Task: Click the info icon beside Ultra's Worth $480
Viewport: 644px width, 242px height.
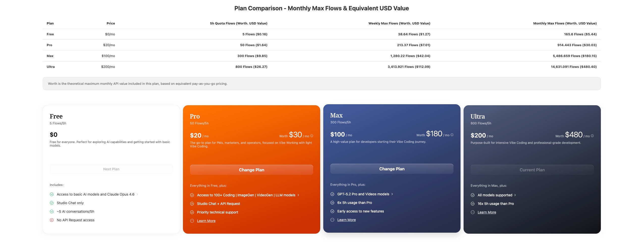Action: (x=593, y=135)
